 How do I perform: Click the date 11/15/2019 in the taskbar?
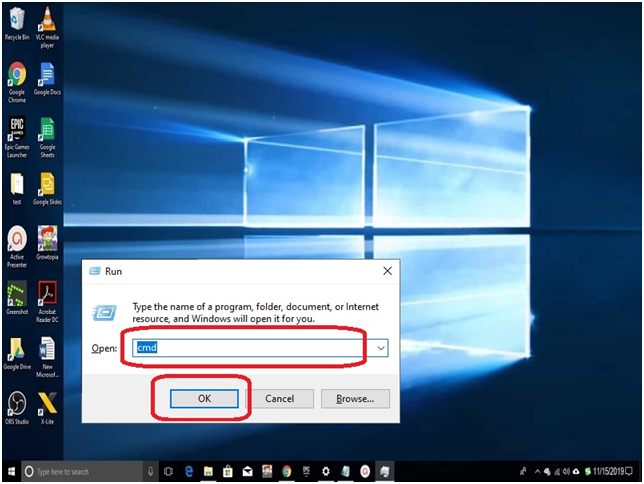click(x=608, y=471)
